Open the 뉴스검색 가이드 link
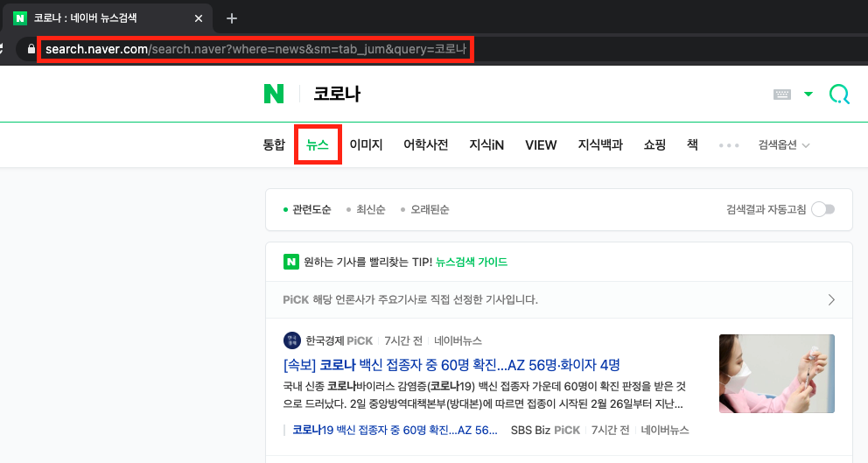The image size is (868, 463). point(471,262)
